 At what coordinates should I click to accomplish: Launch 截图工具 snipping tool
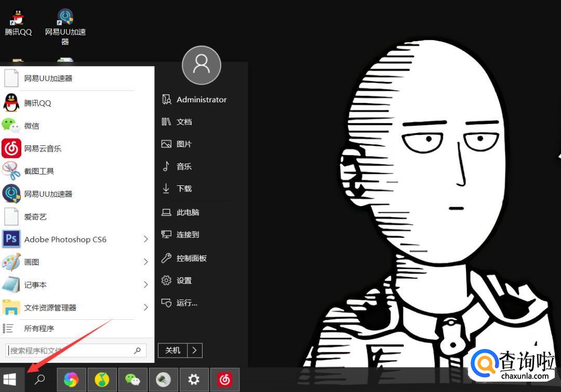(x=39, y=171)
